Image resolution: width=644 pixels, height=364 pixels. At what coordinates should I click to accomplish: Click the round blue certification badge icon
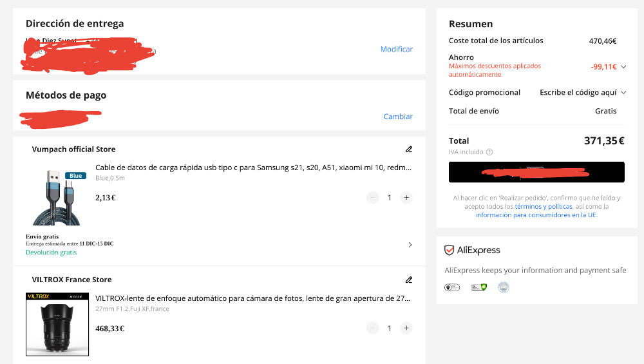coord(504,287)
